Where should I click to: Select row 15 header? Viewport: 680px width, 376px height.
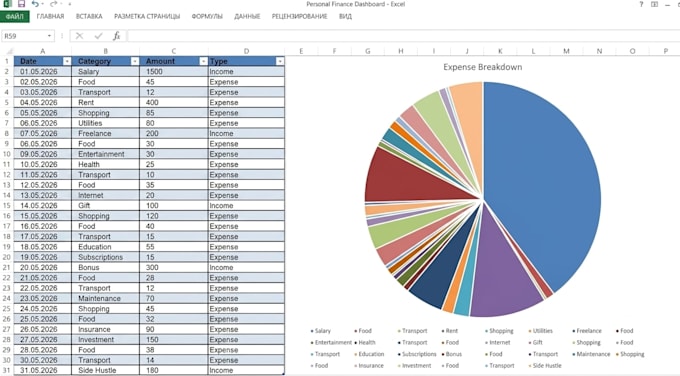click(x=7, y=206)
